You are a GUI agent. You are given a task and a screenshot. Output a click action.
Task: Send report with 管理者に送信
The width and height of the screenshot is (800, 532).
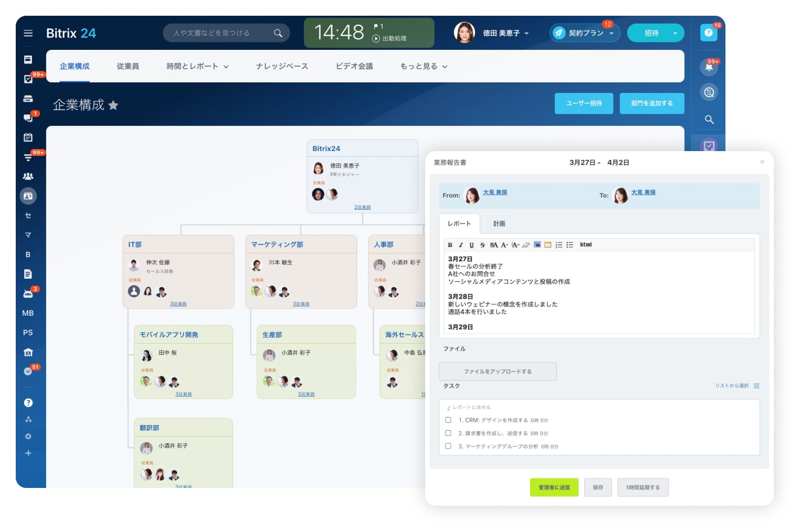[554, 487]
